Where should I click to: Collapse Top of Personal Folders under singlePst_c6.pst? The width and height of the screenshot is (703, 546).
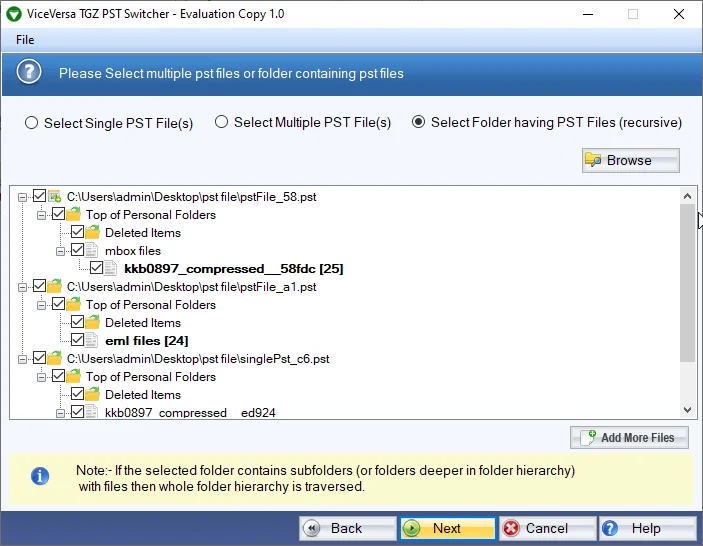pyautogui.click(x=41, y=377)
